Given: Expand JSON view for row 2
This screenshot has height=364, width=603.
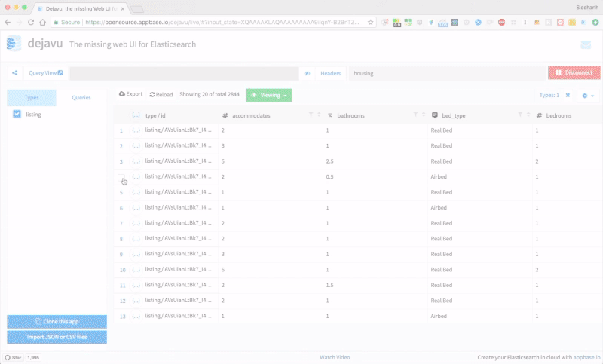Looking at the screenshot, I should click(x=136, y=145).
